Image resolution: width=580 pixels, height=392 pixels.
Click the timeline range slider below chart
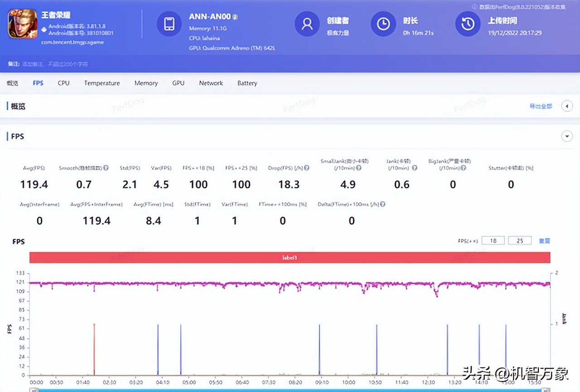pos(290,390)
